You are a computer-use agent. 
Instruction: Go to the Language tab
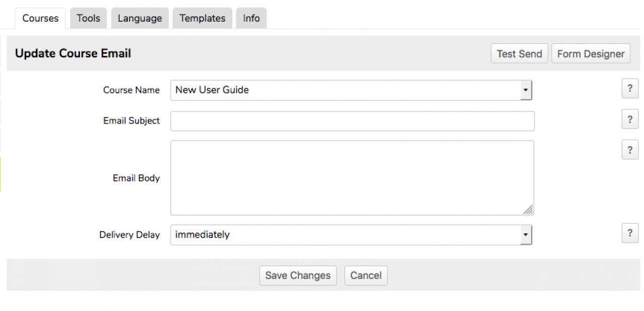click(x=140, y=19)
